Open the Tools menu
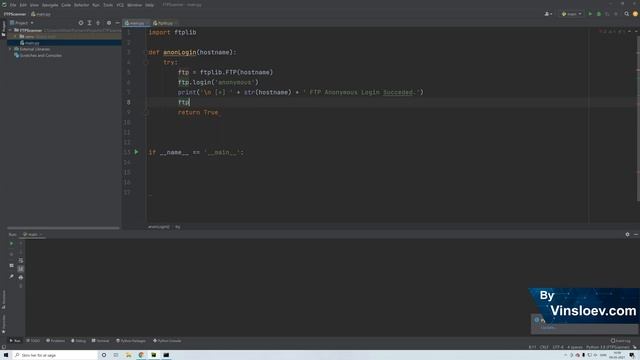 108,5
